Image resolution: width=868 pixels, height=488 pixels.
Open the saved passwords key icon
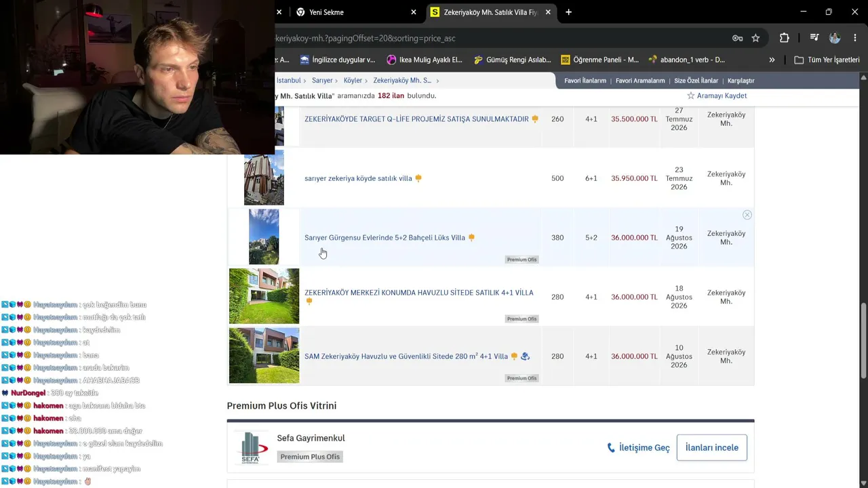pos(737,38)
